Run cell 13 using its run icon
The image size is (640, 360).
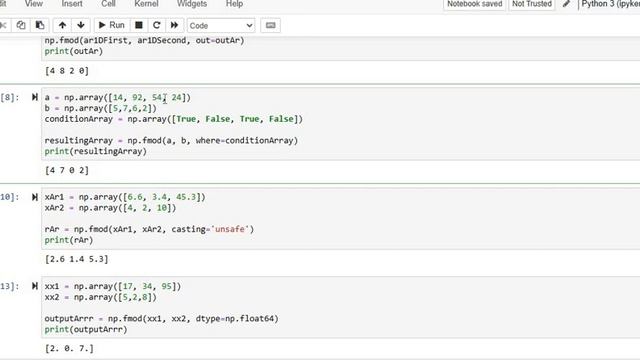(35, 286)
